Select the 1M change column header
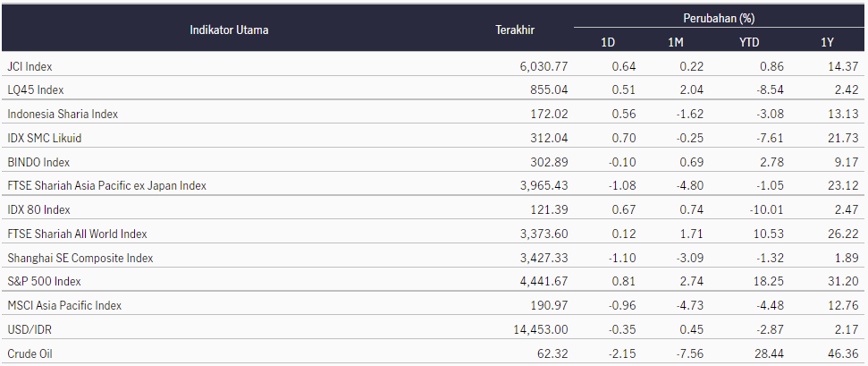This screenshot has height=366, width=868. [675, 42]
